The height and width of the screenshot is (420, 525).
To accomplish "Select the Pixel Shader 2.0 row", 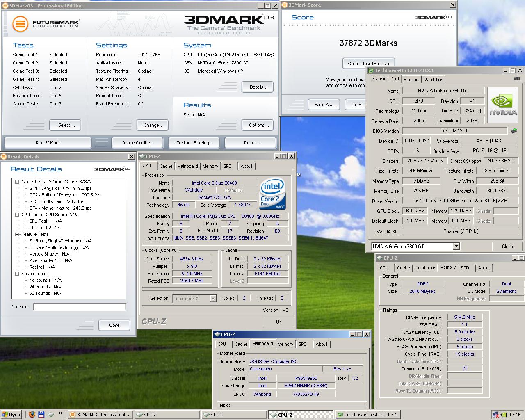I will (x=50, y=260).
